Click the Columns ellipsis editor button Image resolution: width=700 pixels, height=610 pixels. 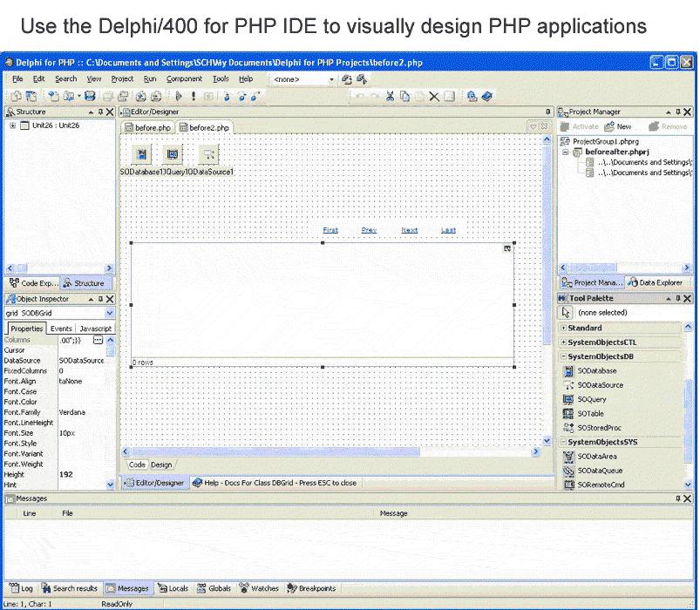pyautogui.click(x=98, y=341)
